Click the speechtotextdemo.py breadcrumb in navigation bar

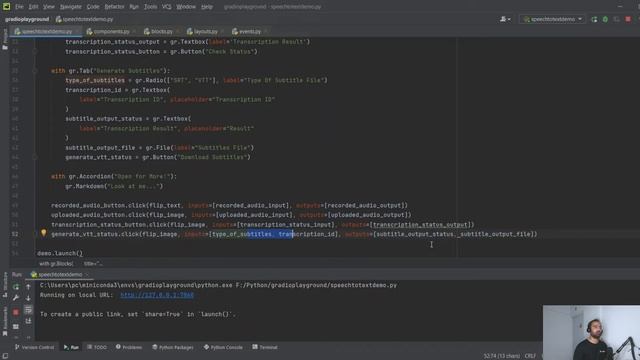85,19
